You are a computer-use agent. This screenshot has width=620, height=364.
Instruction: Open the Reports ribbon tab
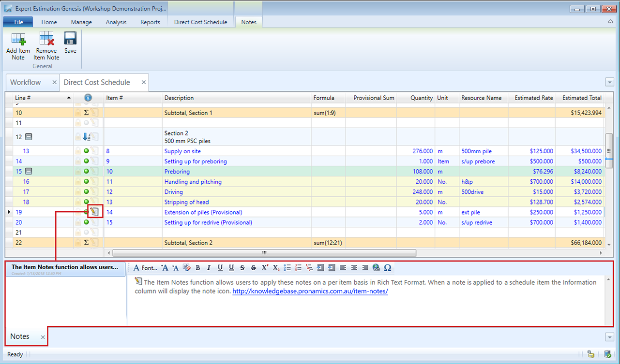[150, 22]
